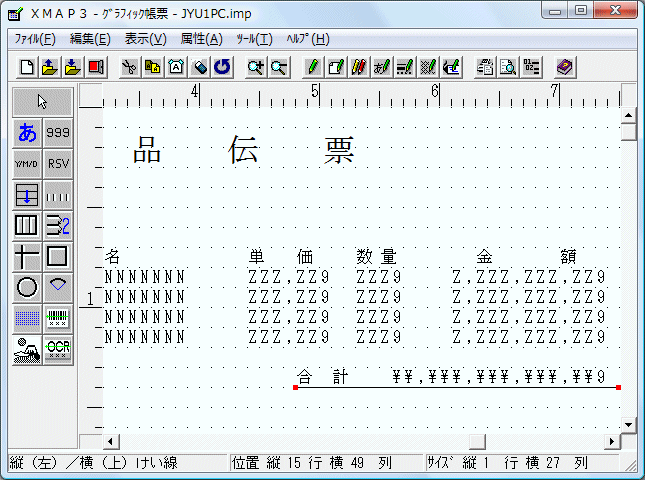Select the right red handle of ruled line
Image resolution: width=645 pixels, height=480 pixels.
618,387
